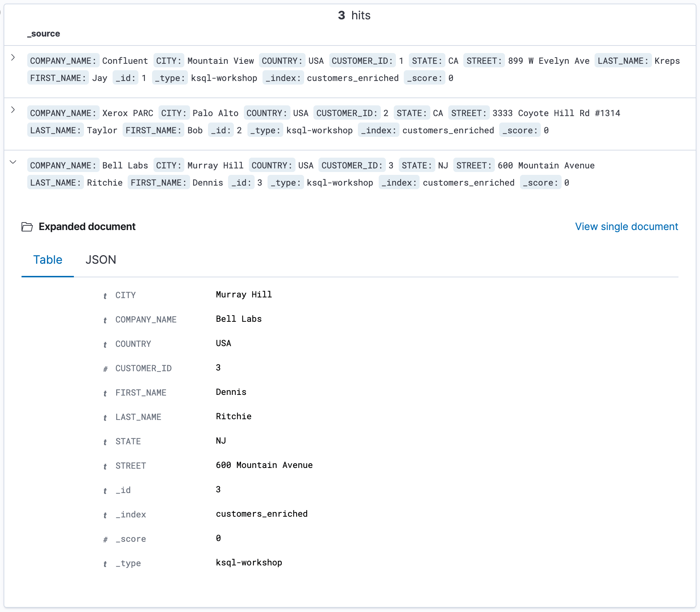The height and width of the screenshot is (612, 700).
Task: Select the Table tab
Action: click(47, 259)
